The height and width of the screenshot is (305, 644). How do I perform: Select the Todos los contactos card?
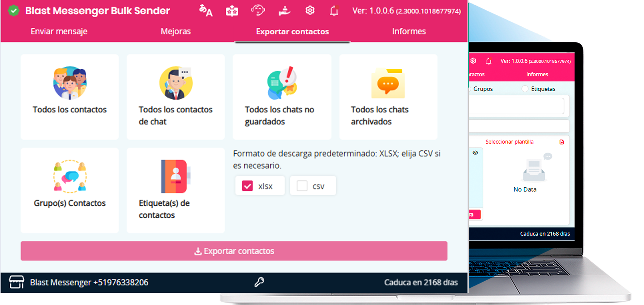click(70, 97)
